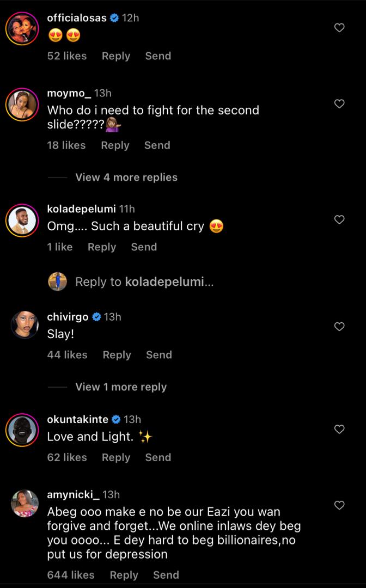Open officialosas profile picture

pos(22,28)
